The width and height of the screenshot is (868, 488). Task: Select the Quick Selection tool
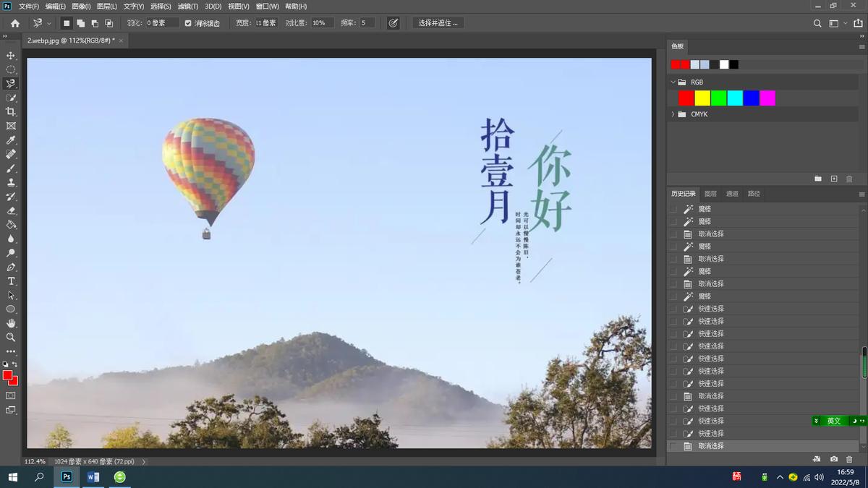(11, 98)
